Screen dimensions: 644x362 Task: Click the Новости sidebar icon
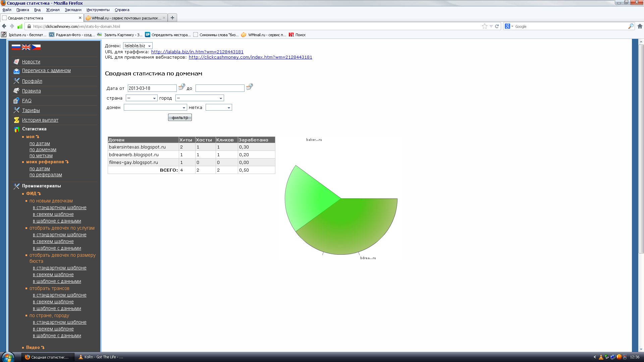click(x=16, y=62)
